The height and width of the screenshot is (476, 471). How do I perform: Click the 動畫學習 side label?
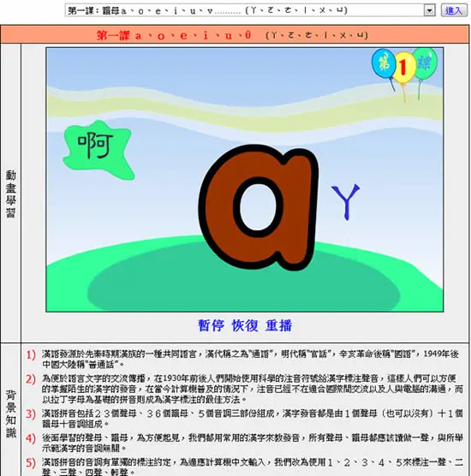point(10,193)
